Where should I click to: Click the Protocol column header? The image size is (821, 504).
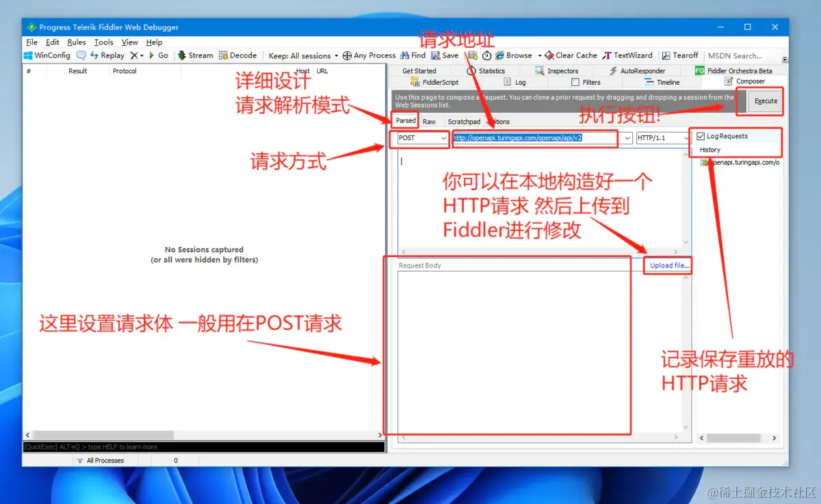point(125,71)
